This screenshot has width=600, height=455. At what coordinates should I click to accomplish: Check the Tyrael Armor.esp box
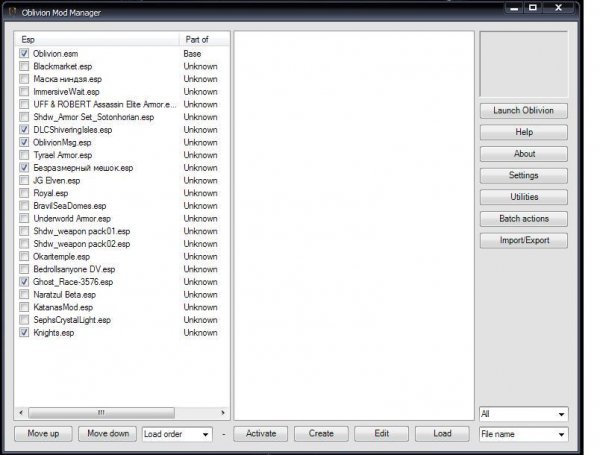click(24, 155)
